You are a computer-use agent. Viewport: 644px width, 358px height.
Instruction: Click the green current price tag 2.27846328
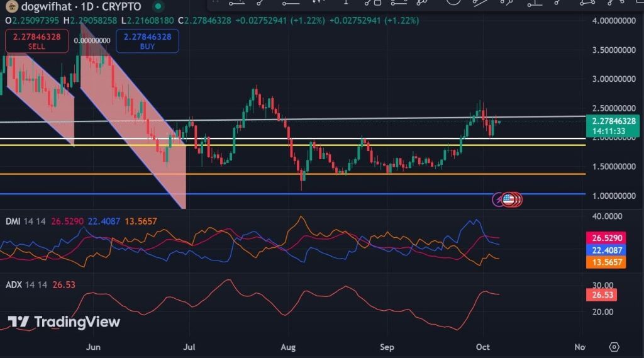point(613,126)
